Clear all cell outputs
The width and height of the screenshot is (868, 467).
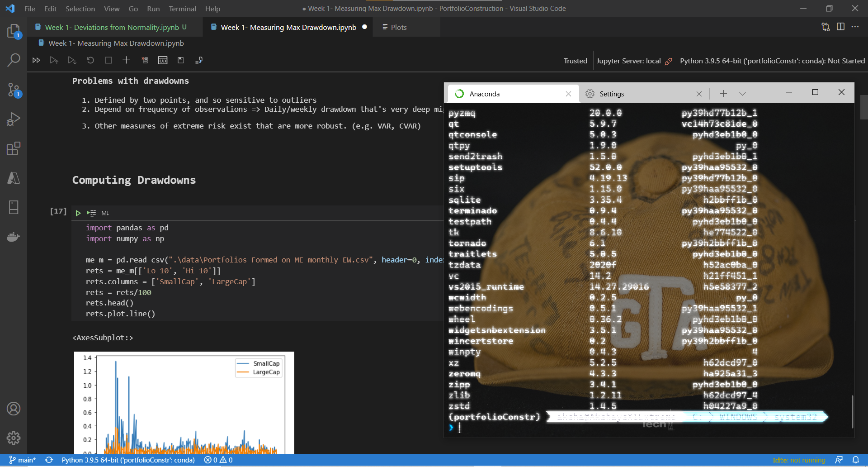(145, 60)
